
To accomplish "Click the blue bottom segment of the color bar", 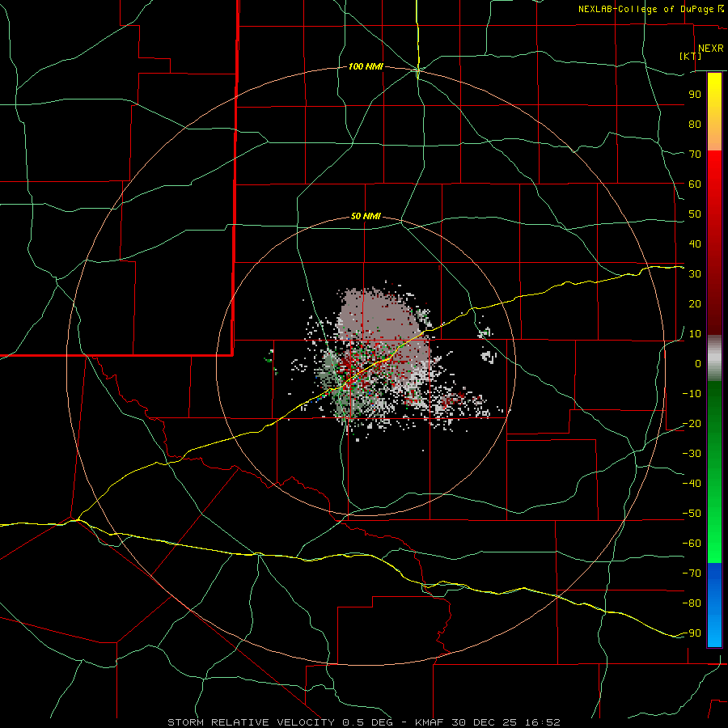I will tap(714, 605).
